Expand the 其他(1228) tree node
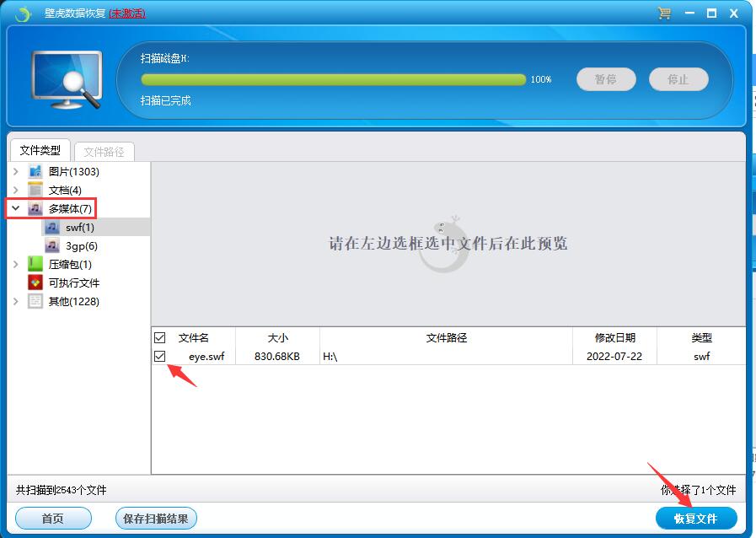This screenshot has width=756, height=538. coord(16,302)
